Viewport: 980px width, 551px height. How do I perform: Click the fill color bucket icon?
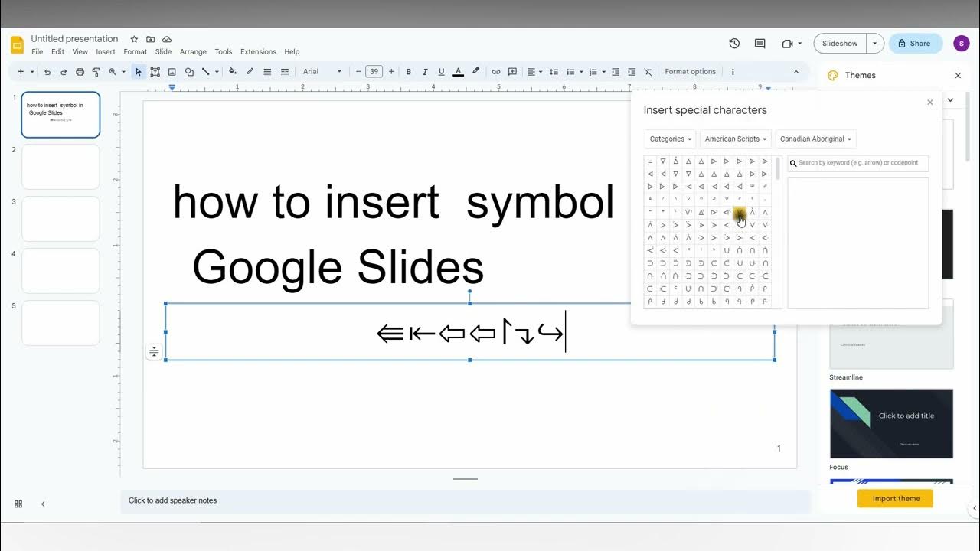pyautogui.click(x=233, y=72)
